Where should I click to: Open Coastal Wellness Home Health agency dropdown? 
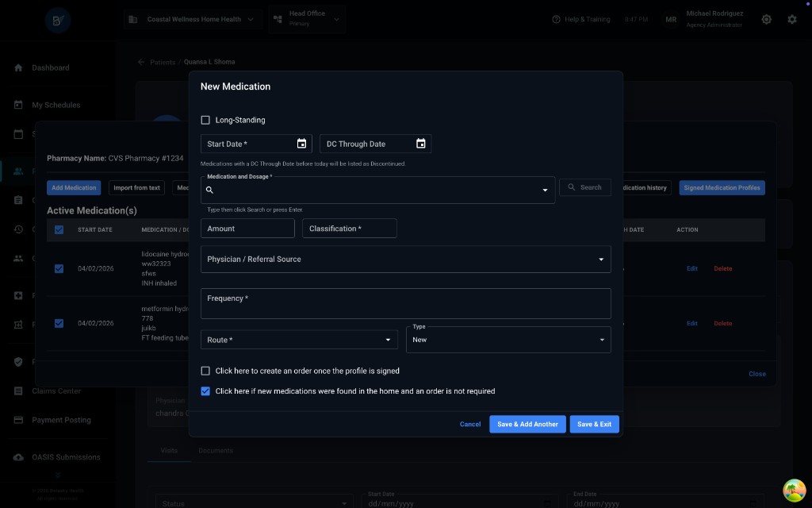coord(192,19)
